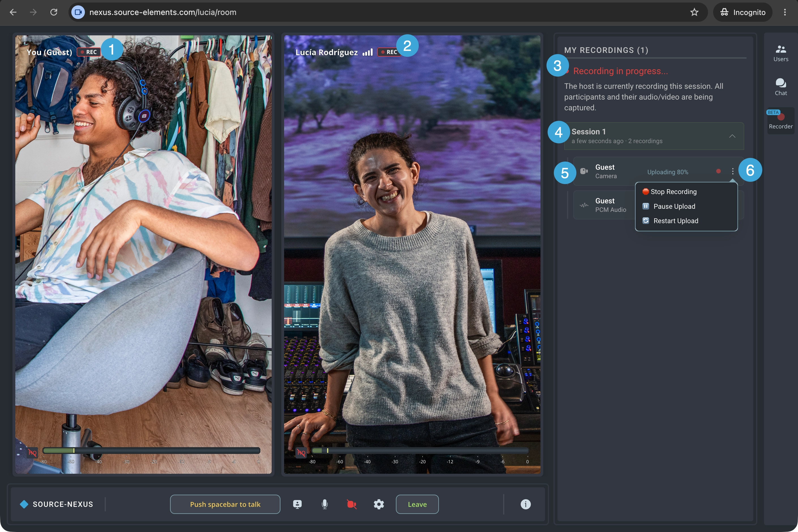Viewport: 798px width, 532px height.
Task: Click the info icon in bottom bar
Action: tap(525, 504)
